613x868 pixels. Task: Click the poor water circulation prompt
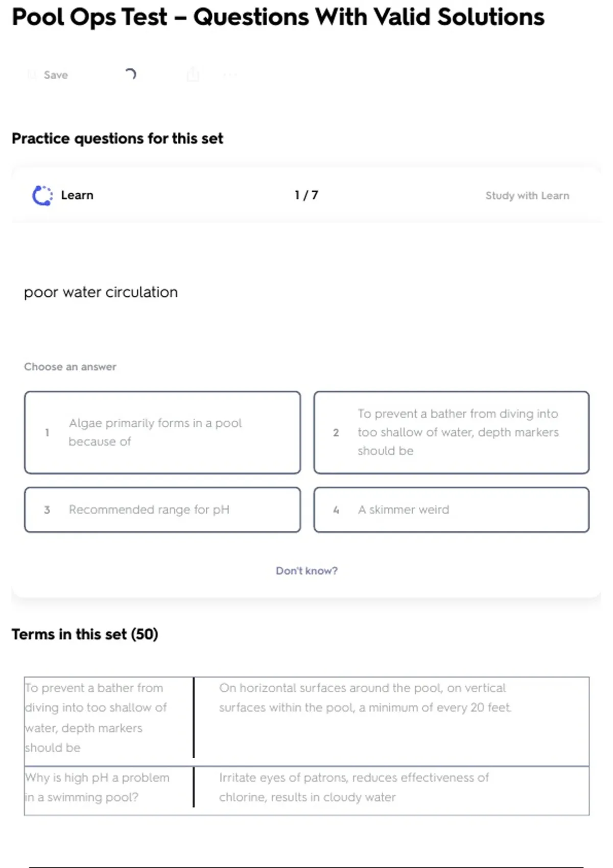[101, 292]
